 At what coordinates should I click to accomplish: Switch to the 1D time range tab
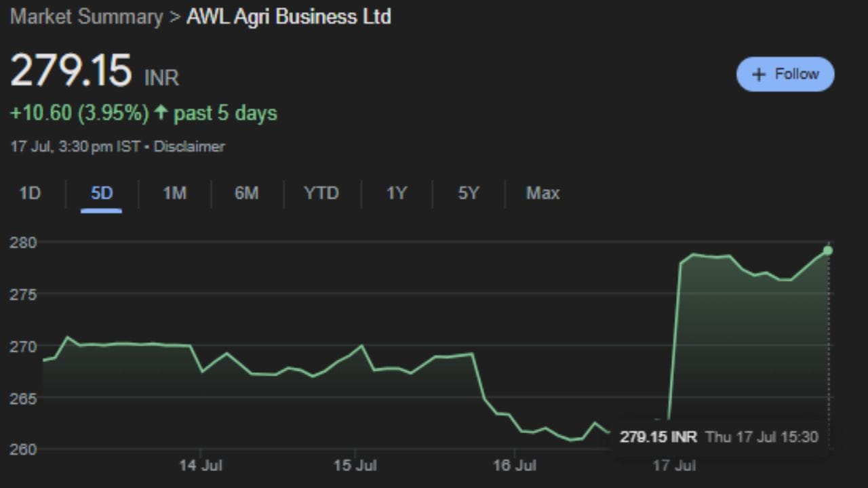tap(30, 193)
